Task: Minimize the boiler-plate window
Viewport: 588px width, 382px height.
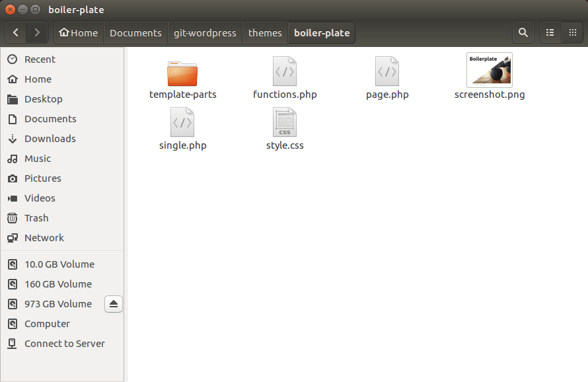Action: click(23, 9)
